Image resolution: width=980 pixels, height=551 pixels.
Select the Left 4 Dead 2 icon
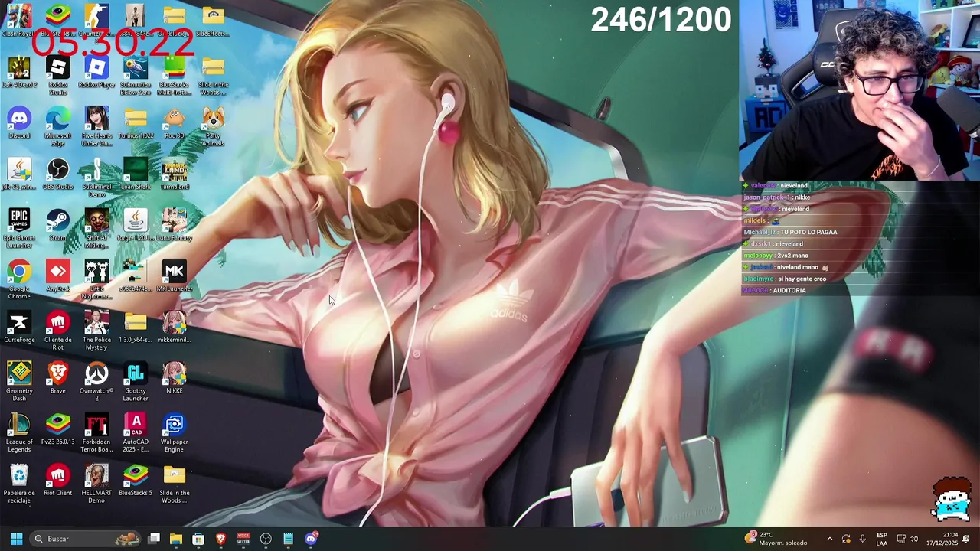[x=19, y=73]
